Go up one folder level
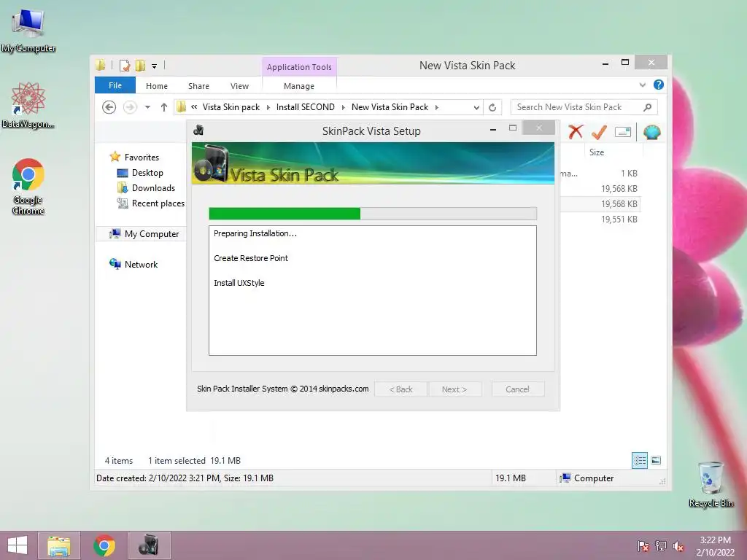This screenshot has width=747, height=560. pyautogui.click(x=164, y=108)
